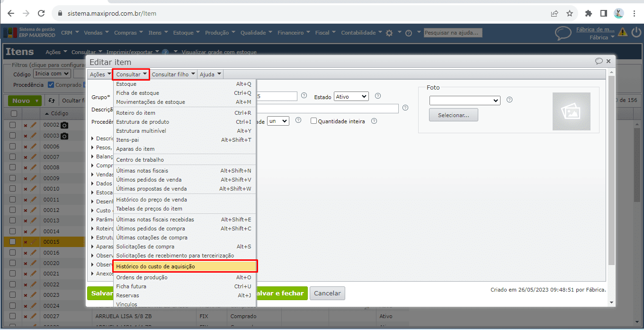Viewport: 644px width, 330px height.
Task: Open the Chrome three-dot menu
Action: [634, 13]
